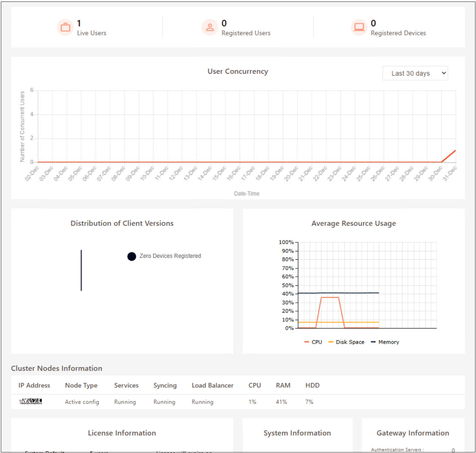Image resolution: width=476 pixels, height=453 pixels.
Task: Click the Active config node type cell
Action: point(82,402)
